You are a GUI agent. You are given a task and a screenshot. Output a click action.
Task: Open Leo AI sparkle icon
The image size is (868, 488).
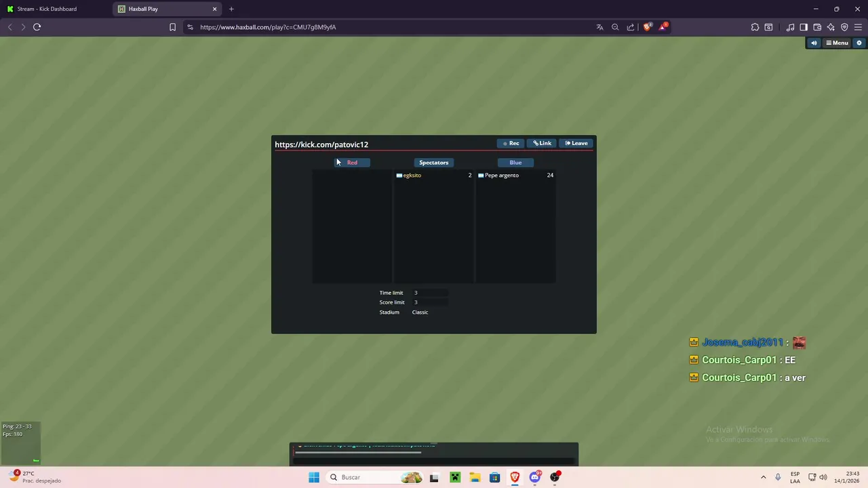click(x=831, y=27)
